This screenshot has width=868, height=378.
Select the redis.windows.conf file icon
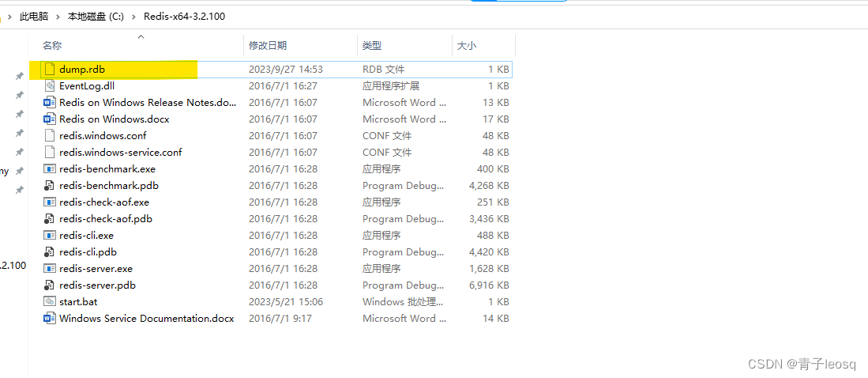pos(50,136)
